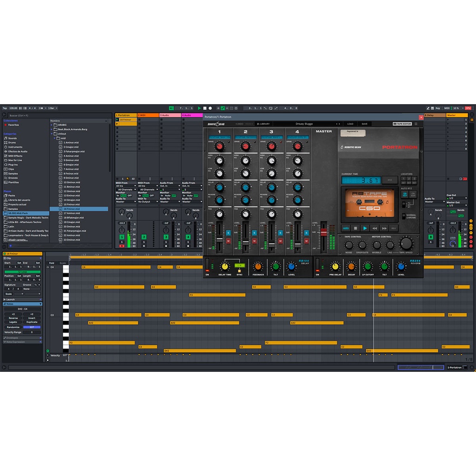The width and height of the screenshot is (476, 476).
Task: Open the Portatron plugin hamburger menu
Action: [x=416, y=124]
